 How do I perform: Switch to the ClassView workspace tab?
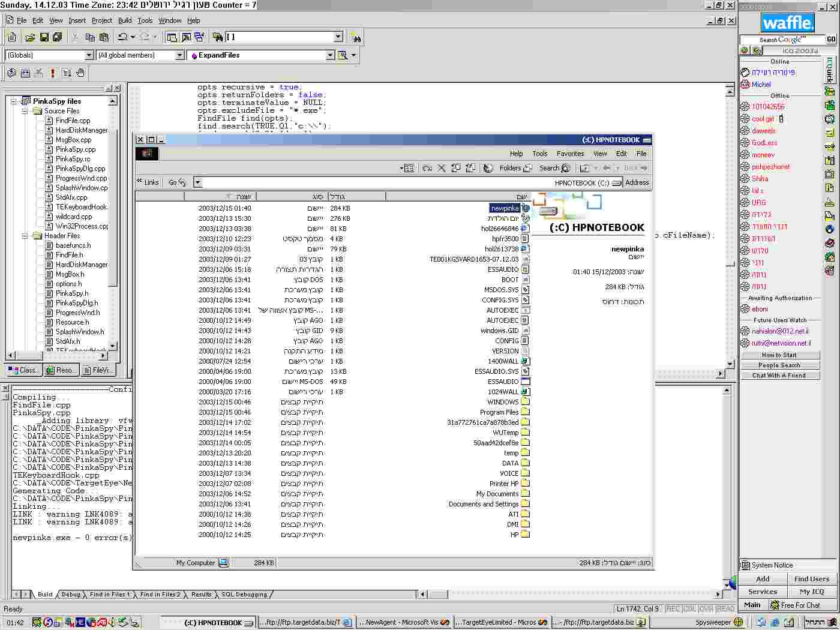[x=23, y=370]
